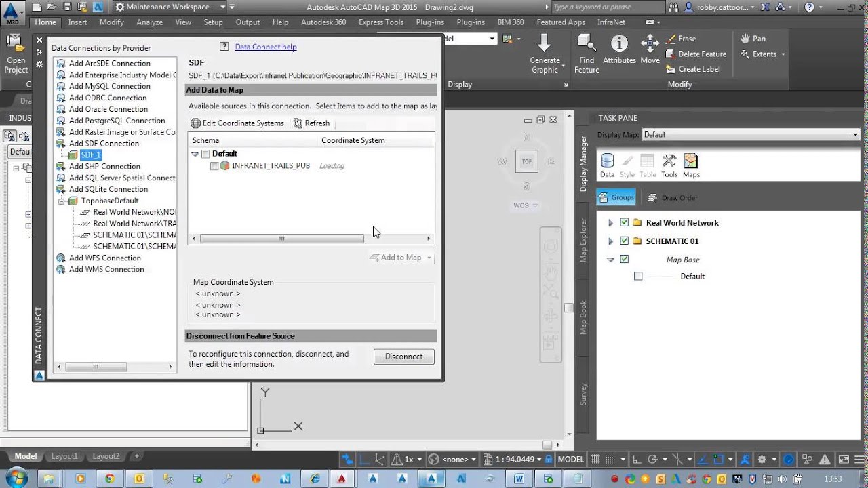Toggle the Default schema checkbox
The width and height of the screenshot is (868, 488).
pyautogui.click(x=205, y=154)
